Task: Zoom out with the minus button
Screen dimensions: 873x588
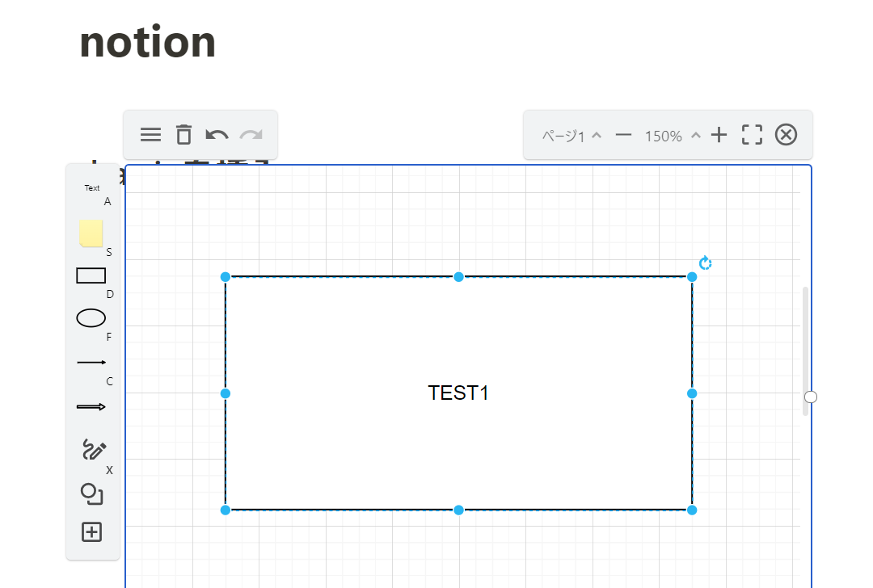Action: pyautogui.click(x=623, y=135)
